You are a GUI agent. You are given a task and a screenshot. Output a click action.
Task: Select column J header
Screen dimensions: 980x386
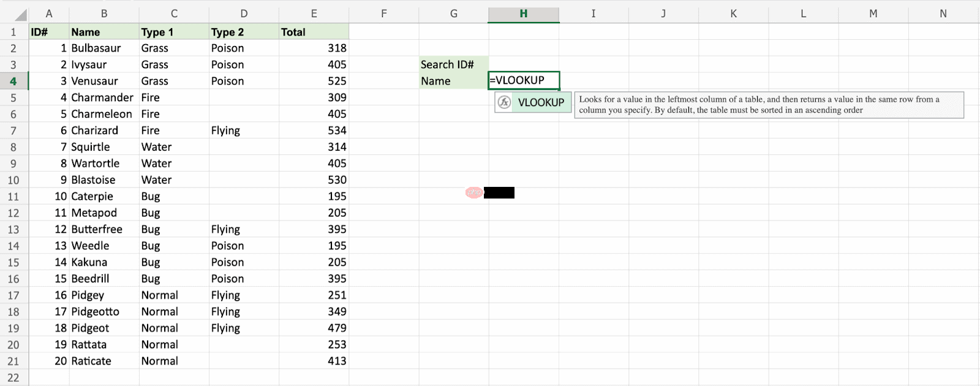point(663,13)
